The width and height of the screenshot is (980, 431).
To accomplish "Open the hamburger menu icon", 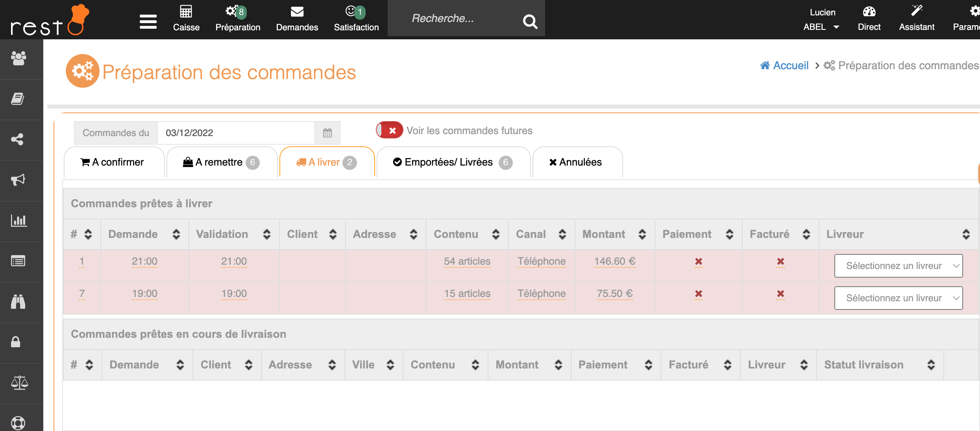I will [148, 21].
